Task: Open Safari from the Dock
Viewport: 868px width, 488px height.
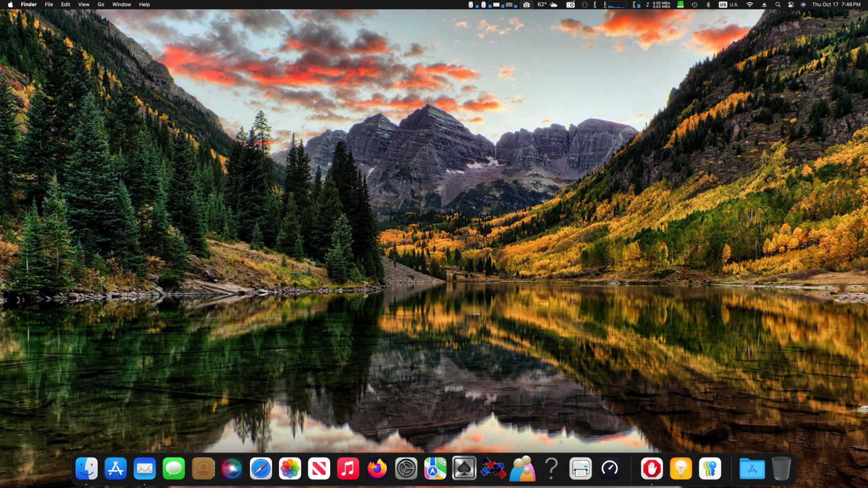Action: coord(261,468)
